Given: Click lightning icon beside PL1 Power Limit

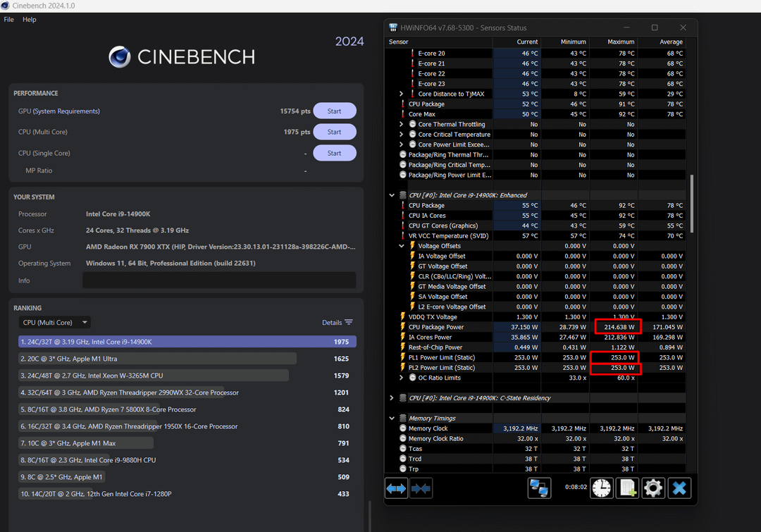Looking at the screenshot, I should [x=403, y=357].
